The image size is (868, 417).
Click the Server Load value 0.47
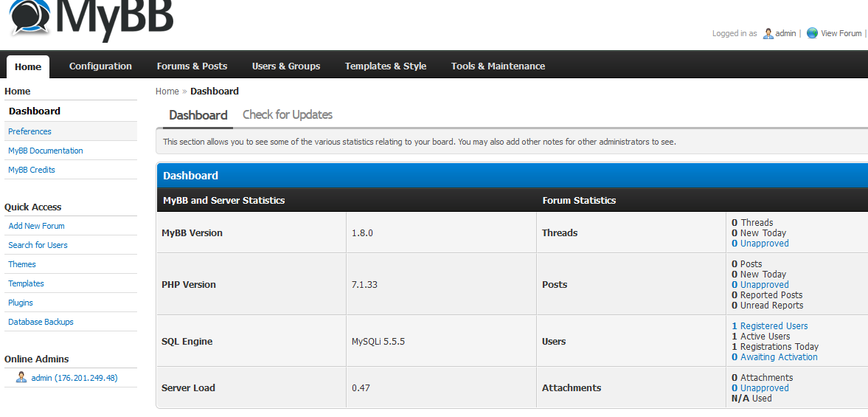pyautogui.click(x=361, y=388)
